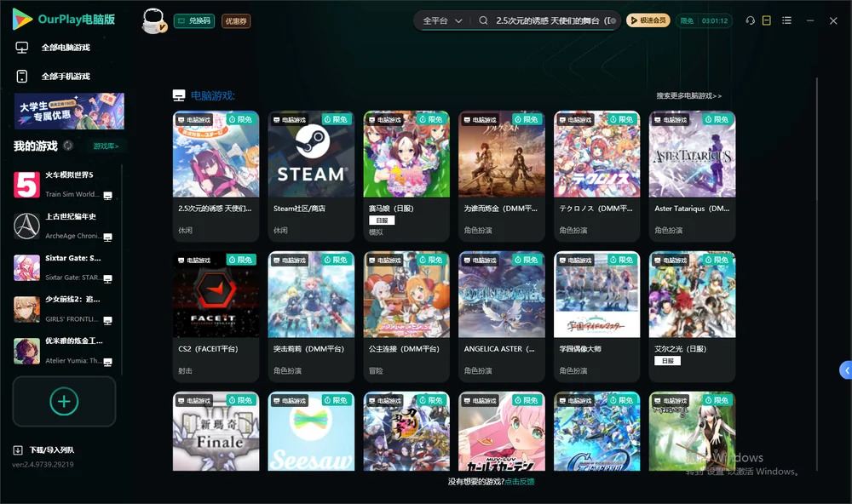
Task: Open the 游戏库 link
Action: (106, 146)
